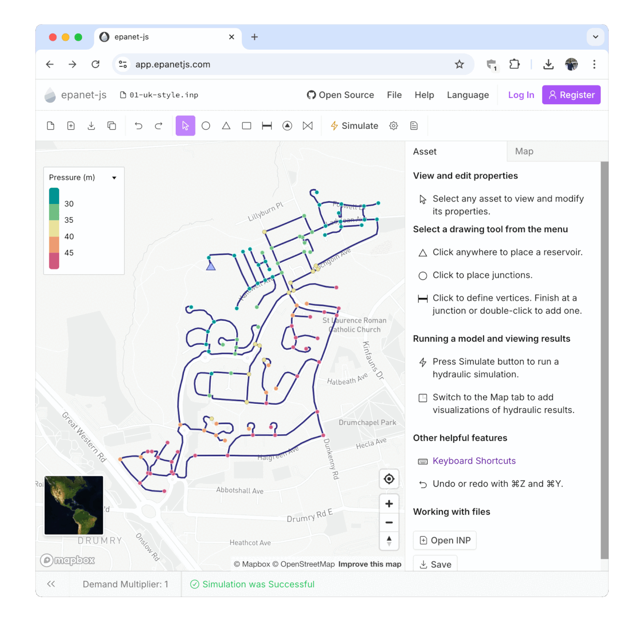Open browser profile avatar

click(572, 64)
